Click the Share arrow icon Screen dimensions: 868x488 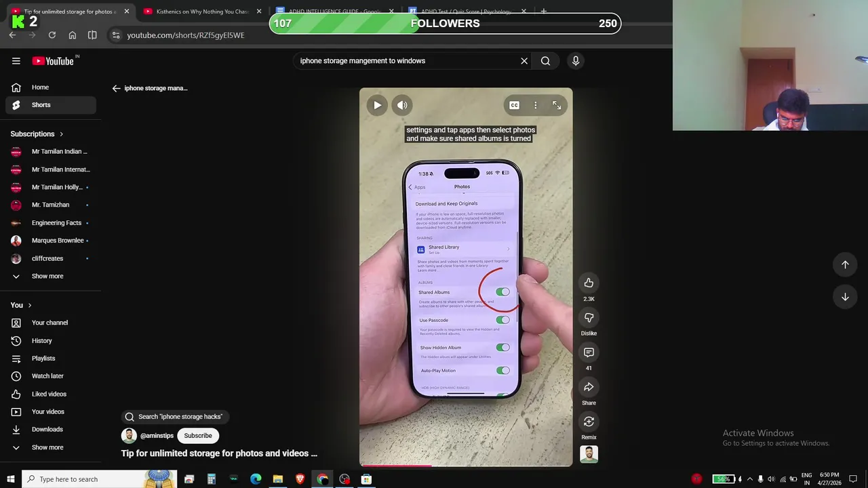tap(589, 387)
